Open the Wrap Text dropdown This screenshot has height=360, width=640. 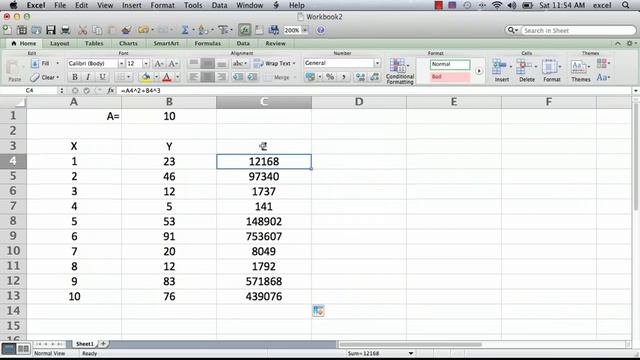(x=294, y=63)
